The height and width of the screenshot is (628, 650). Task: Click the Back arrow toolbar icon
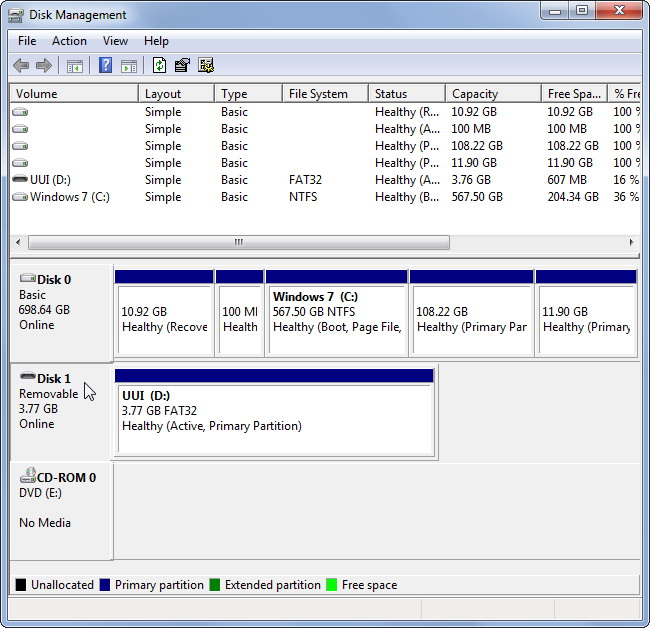21,66
